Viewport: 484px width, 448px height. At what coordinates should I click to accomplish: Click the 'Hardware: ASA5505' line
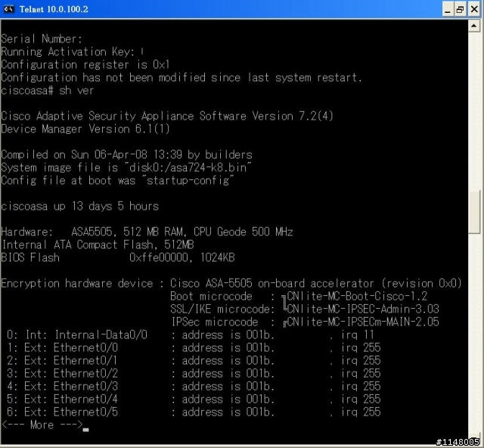(147, 232)
